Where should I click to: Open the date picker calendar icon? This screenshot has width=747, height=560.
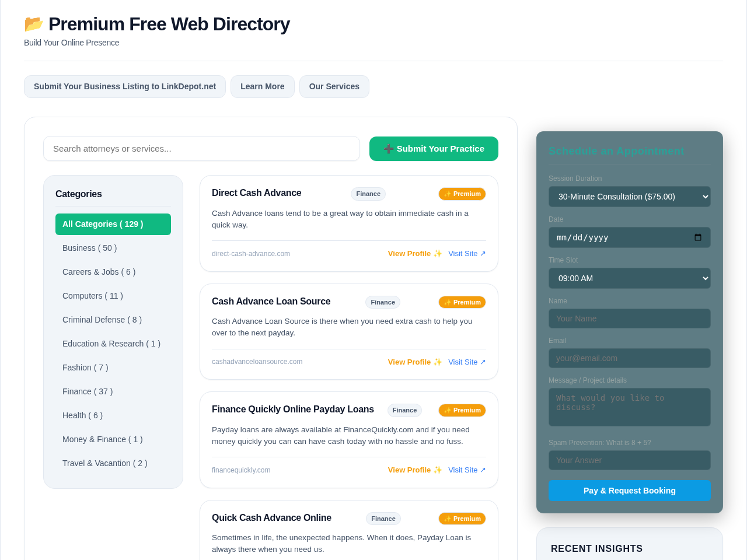(698, 237)
